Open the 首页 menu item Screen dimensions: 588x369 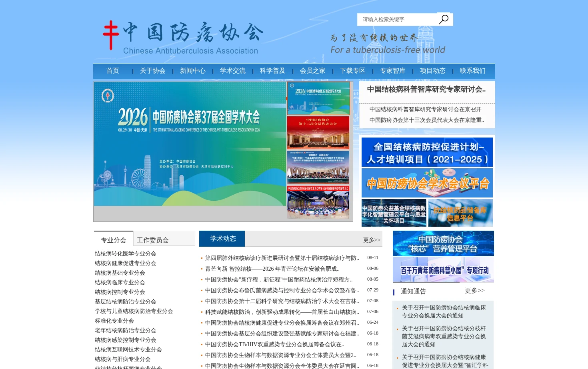point(113,71)
